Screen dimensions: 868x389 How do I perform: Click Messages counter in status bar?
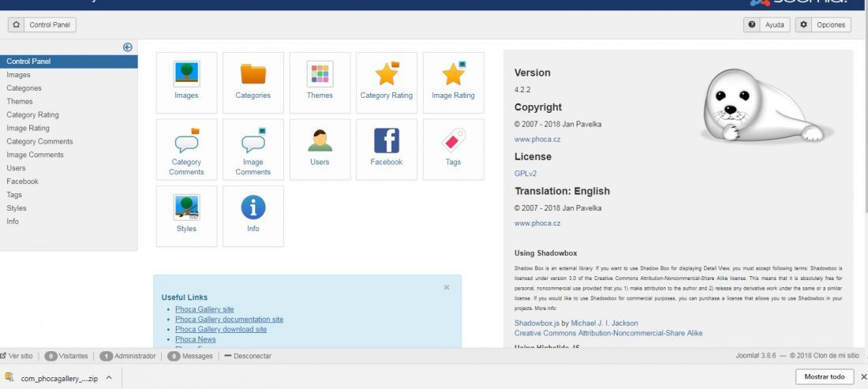pos(190,356)
